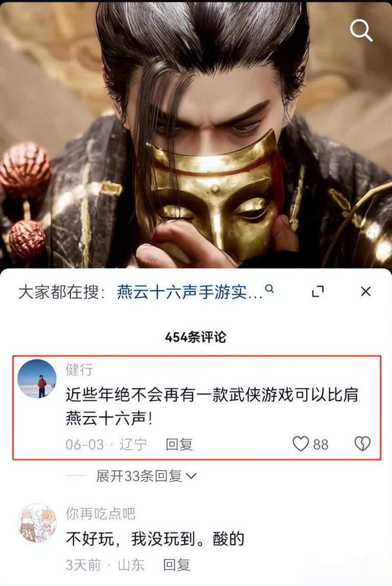The image size is (392, 586).
Task: Expand the comments panel to full screen
Action: [318, 291]
